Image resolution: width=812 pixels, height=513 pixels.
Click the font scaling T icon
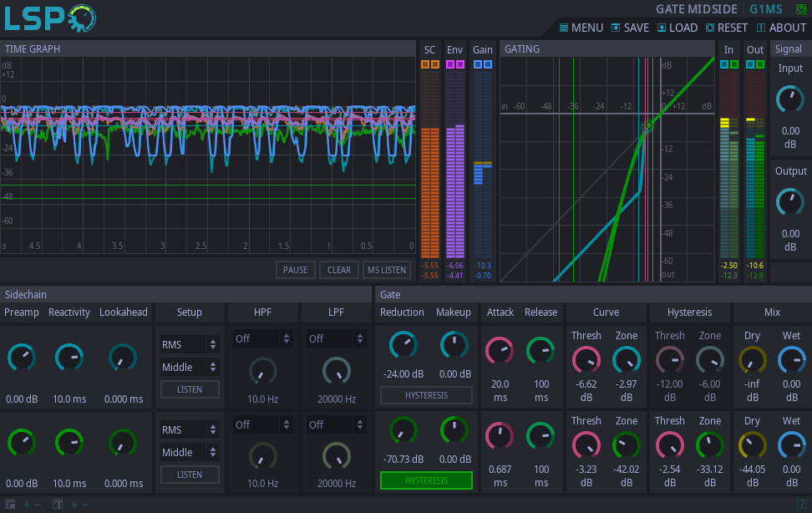(58, 504)
